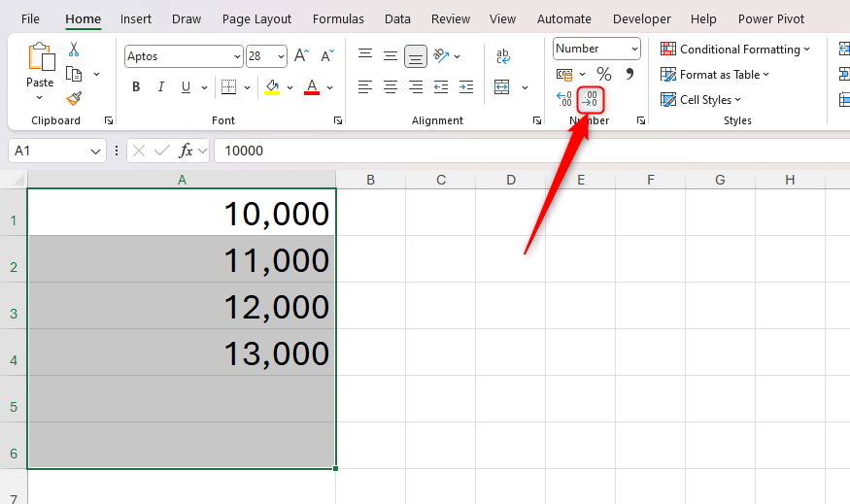Open the font name Aptos dropdown
850x504 pixels.
tap(236, 56)
